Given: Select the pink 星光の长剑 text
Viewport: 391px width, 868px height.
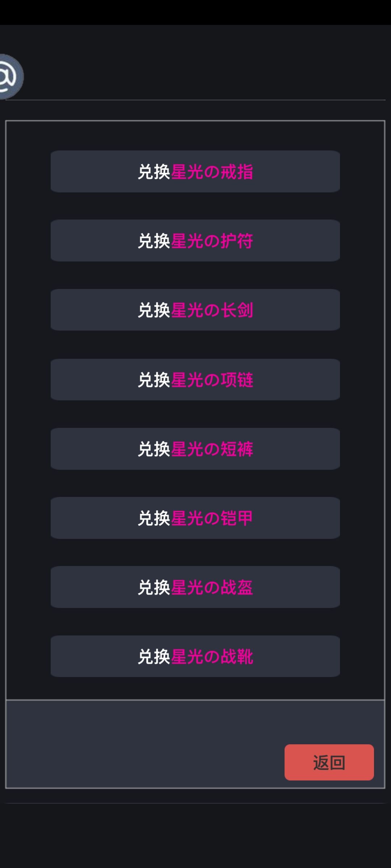Looking at the screenshot, I should point(212,310).
